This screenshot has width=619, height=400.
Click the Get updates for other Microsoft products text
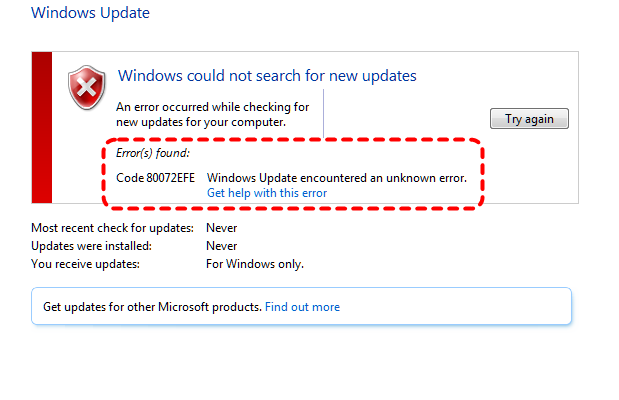pos(152,307)
